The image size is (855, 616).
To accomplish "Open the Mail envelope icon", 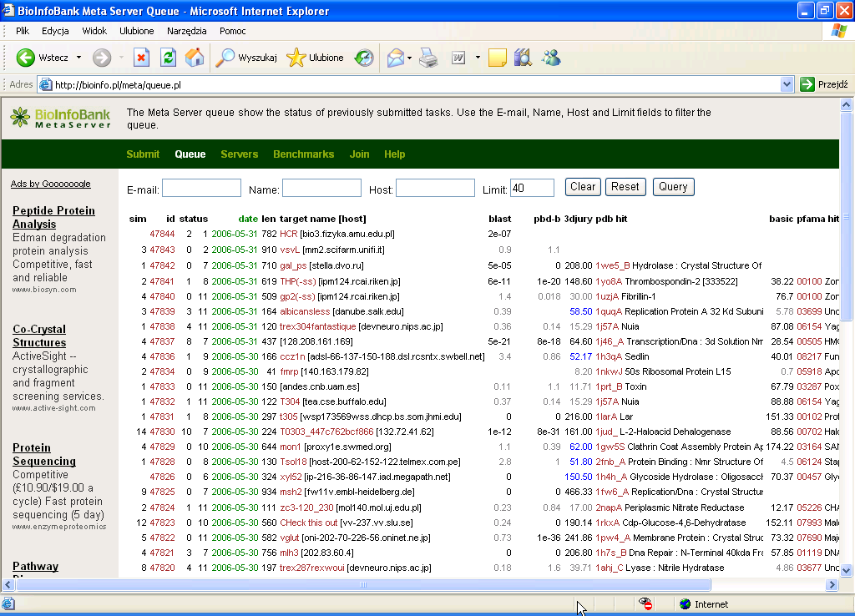I will coord(395,58).
